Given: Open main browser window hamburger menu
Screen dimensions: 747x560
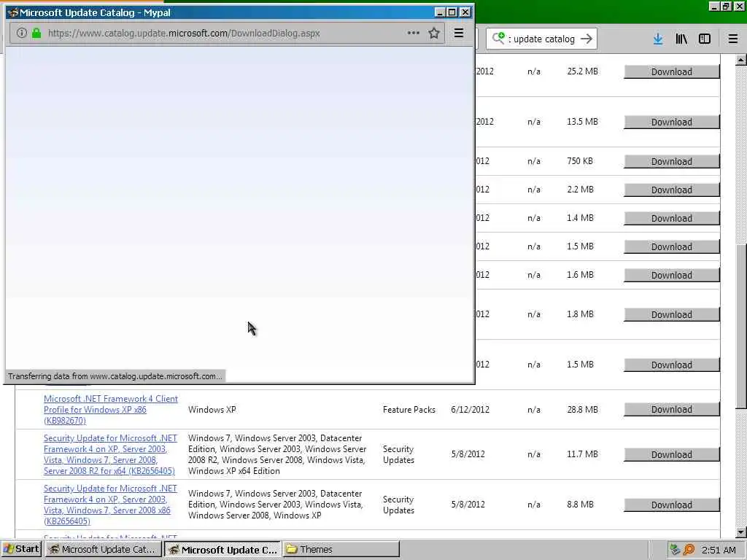Looking at the screenshot, I should pyautogui.click(x=732, y=39).
